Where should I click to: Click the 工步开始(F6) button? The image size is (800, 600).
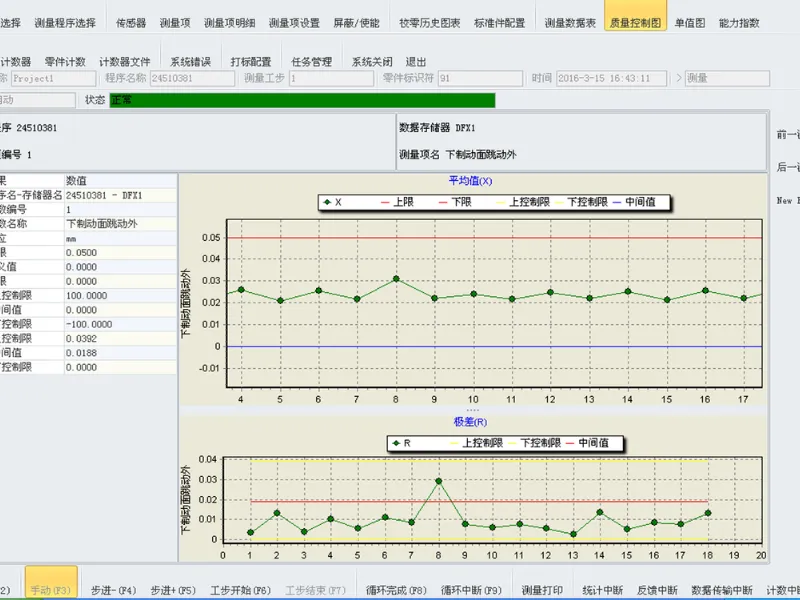click(240, 590)
